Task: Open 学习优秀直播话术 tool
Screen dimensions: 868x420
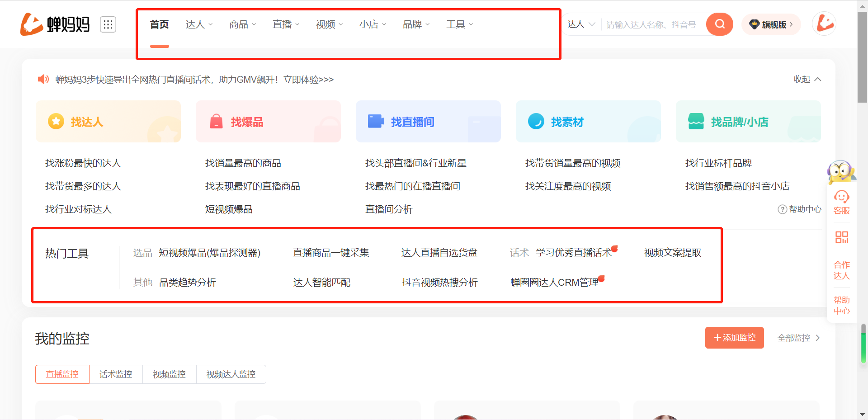Action: pyautogui.click(x=574, y=253)
